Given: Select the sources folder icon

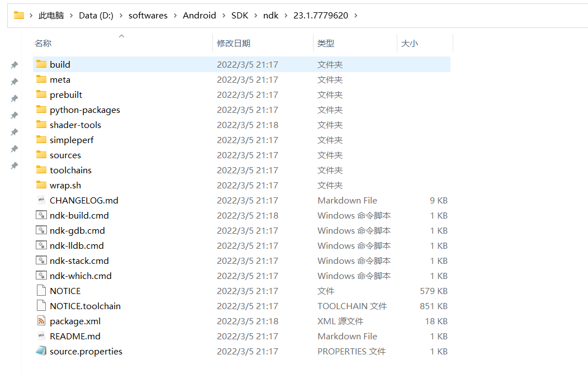Looking at the screenshot, I should pyautogui.click(x=41, y=154).
